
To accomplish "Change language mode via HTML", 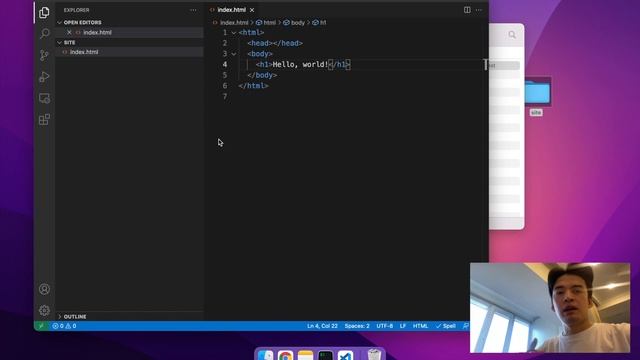I will coord(420,326).
